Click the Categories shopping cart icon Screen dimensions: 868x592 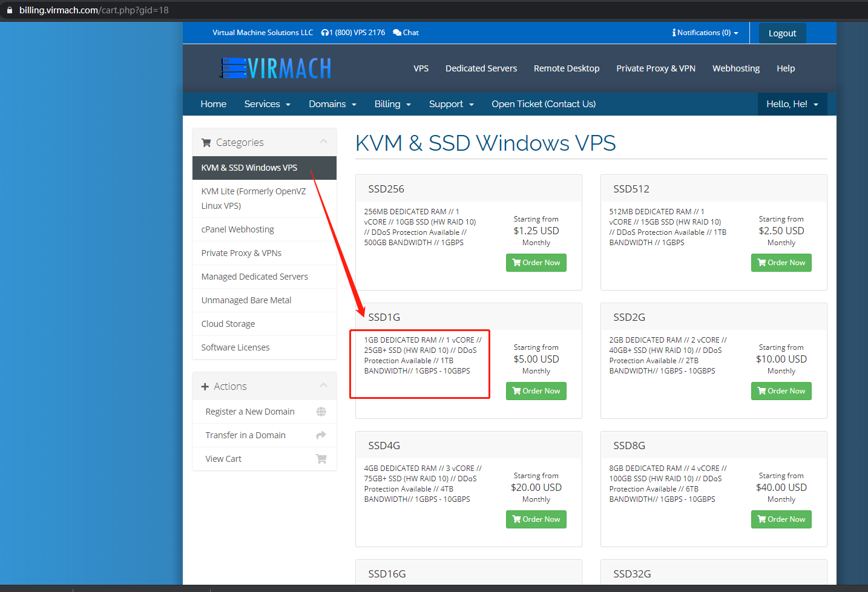point(206,143)
